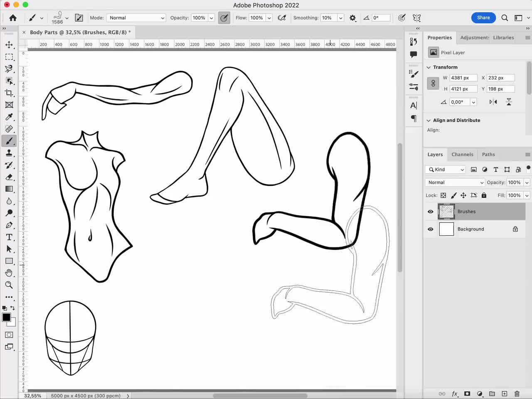This screenshot has width=532, height=399.
Task: Open the brush settings toggle in options bar
Action: 79,17
